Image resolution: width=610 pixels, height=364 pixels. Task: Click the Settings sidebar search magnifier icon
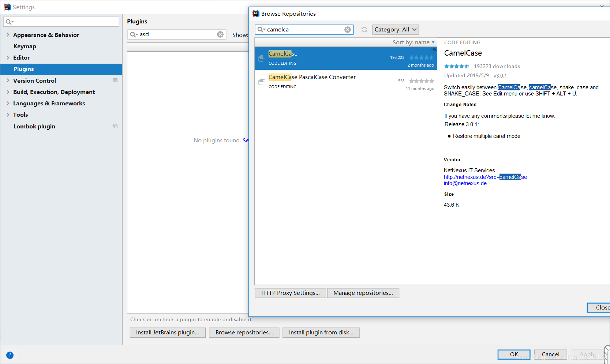tap(10, 22)
